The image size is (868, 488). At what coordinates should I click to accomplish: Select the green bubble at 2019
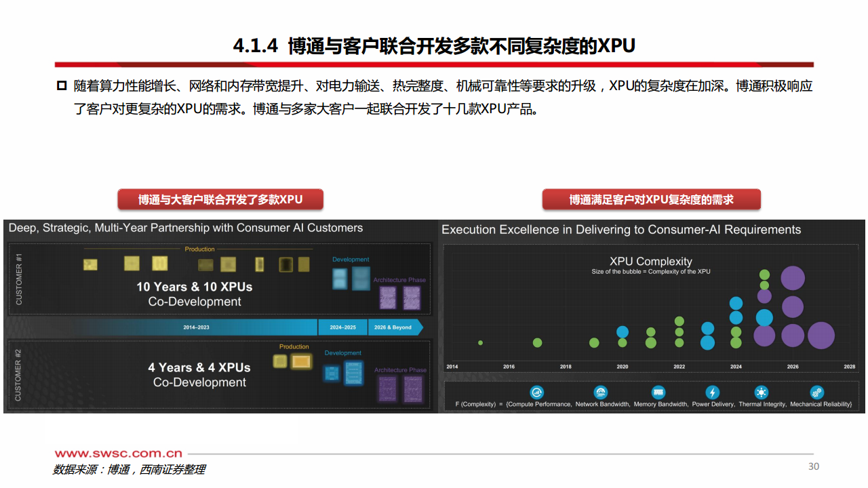pos(594,343)
